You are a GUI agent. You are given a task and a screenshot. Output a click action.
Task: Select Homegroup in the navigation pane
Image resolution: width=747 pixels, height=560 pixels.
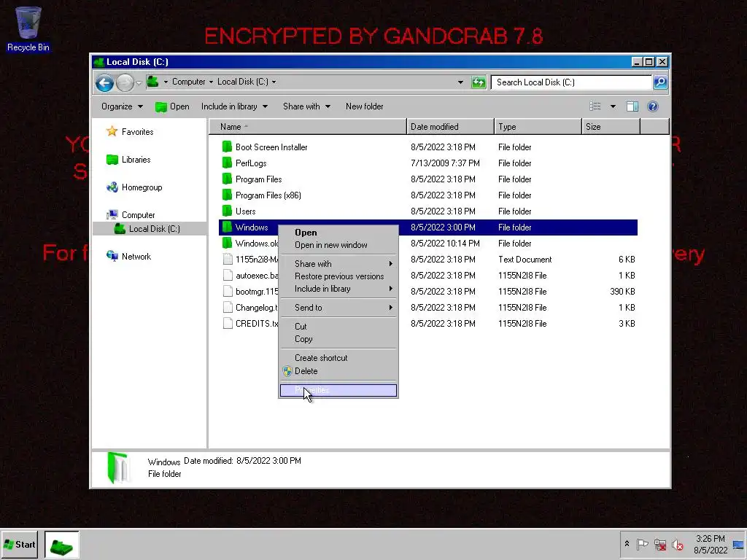(134, 187)
